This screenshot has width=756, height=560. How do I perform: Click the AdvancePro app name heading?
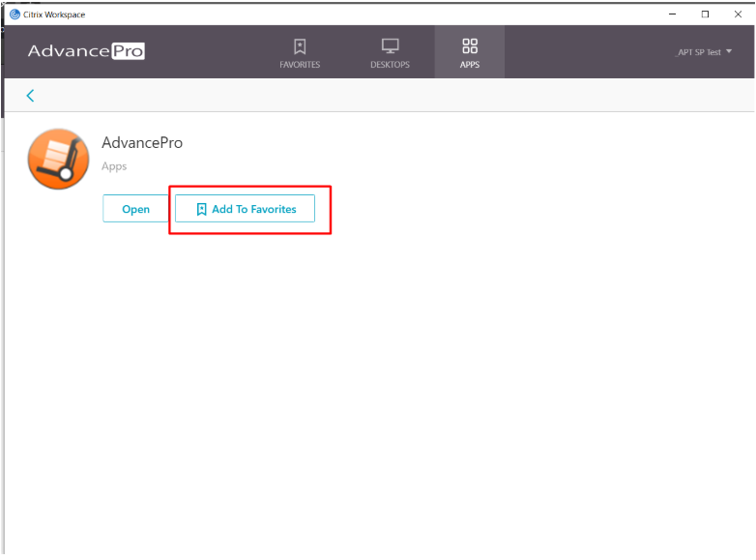coord(142,143)
